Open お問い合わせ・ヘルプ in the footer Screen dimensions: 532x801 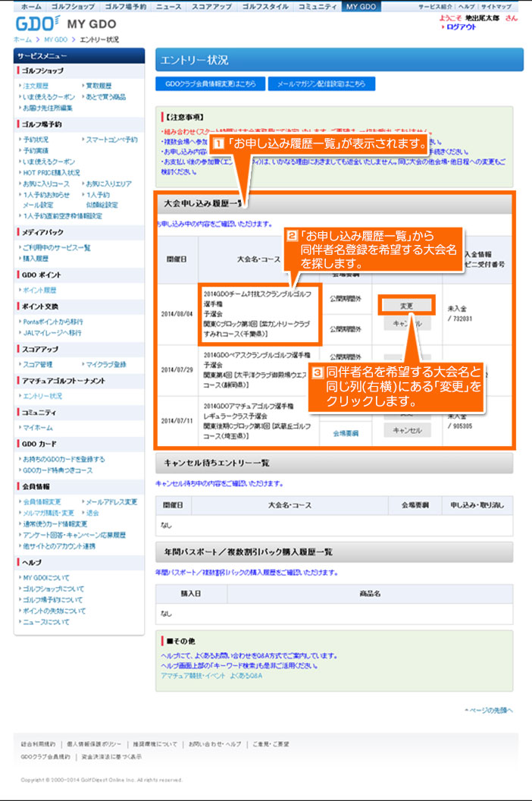tap(215, 744)
